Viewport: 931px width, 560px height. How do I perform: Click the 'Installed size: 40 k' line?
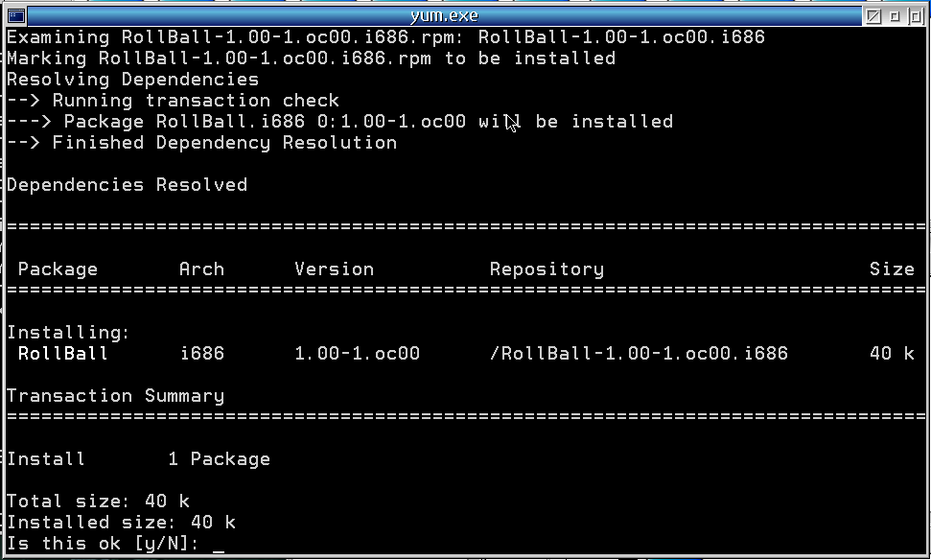tap(121, 523)
